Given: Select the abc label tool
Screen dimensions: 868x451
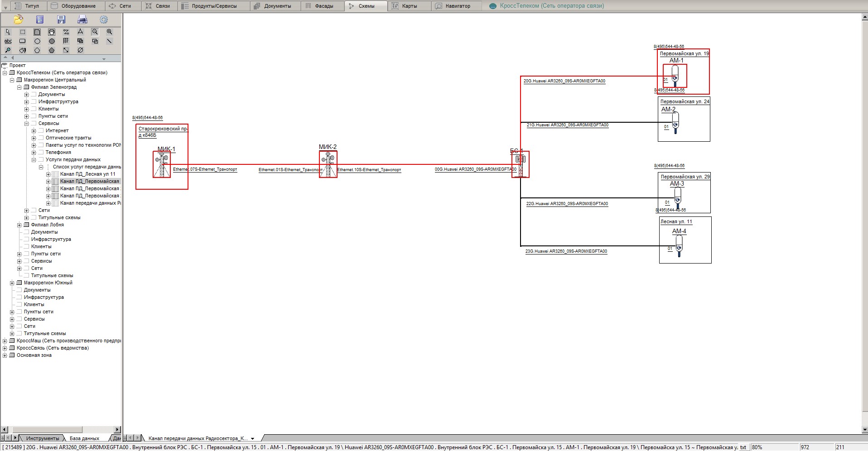Looking at the screenshot, I should coord(8,41).
